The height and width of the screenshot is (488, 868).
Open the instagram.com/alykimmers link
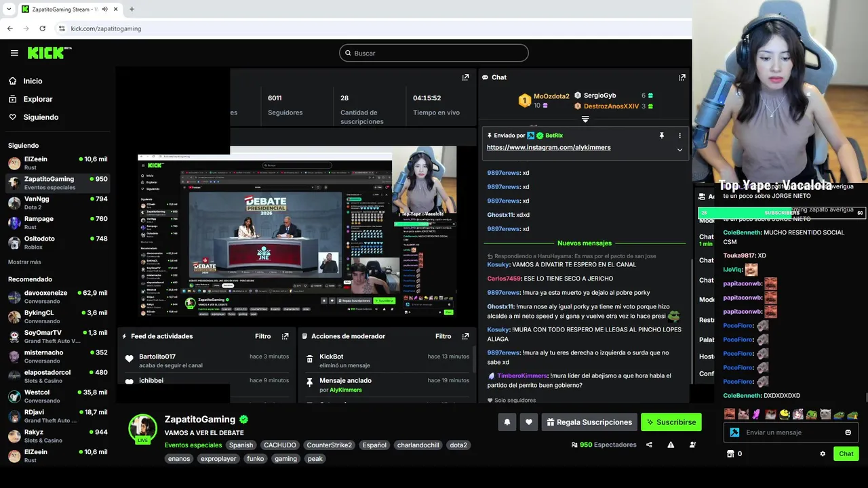click(549, 147)
